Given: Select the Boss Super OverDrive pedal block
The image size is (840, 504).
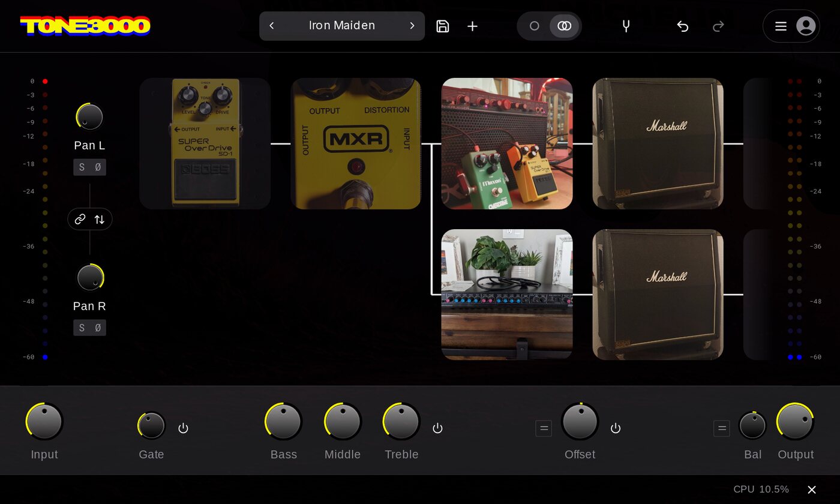Looking at the screenshot, I should tap(205, 143).
